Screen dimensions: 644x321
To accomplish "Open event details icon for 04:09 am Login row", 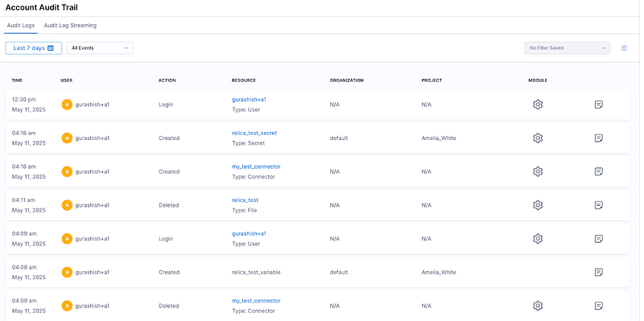I will pyautogui.click(x=599, y=239).
